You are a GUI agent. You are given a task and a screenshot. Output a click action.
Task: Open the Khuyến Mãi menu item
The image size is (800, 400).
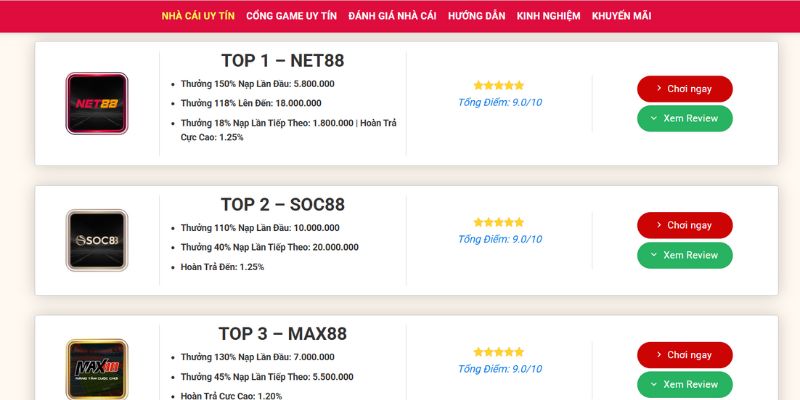tap(621, 16)
